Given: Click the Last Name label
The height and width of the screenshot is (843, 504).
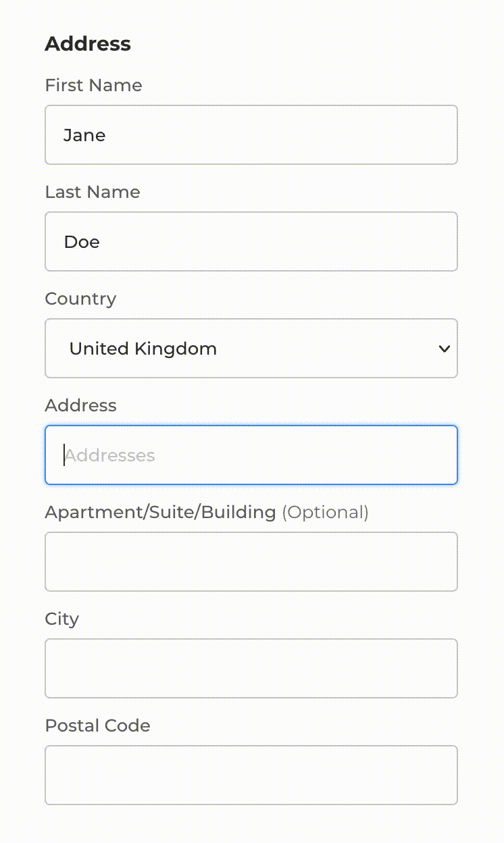Looking at the screenshot, I should [93, 192].
